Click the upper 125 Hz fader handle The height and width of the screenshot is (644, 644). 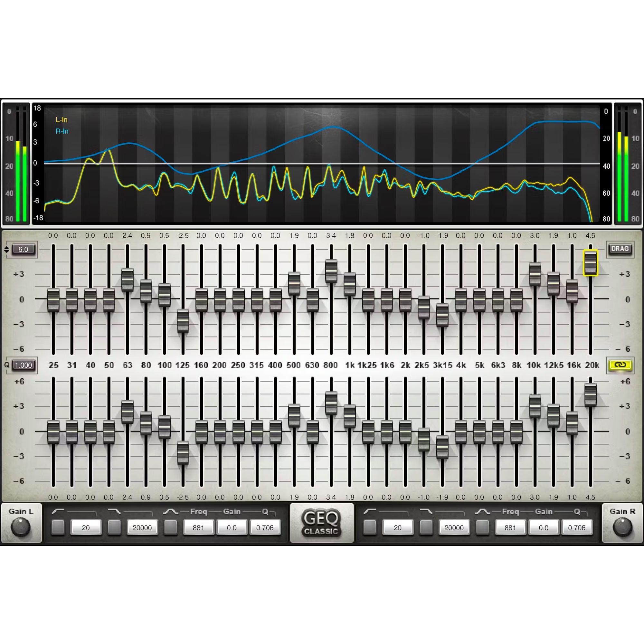(183, 321)
